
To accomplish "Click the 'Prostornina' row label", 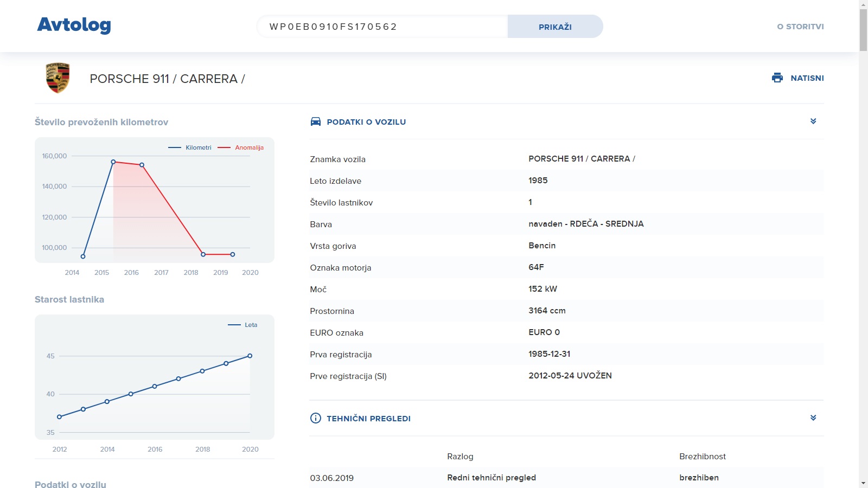I will [x=332, y=311].
